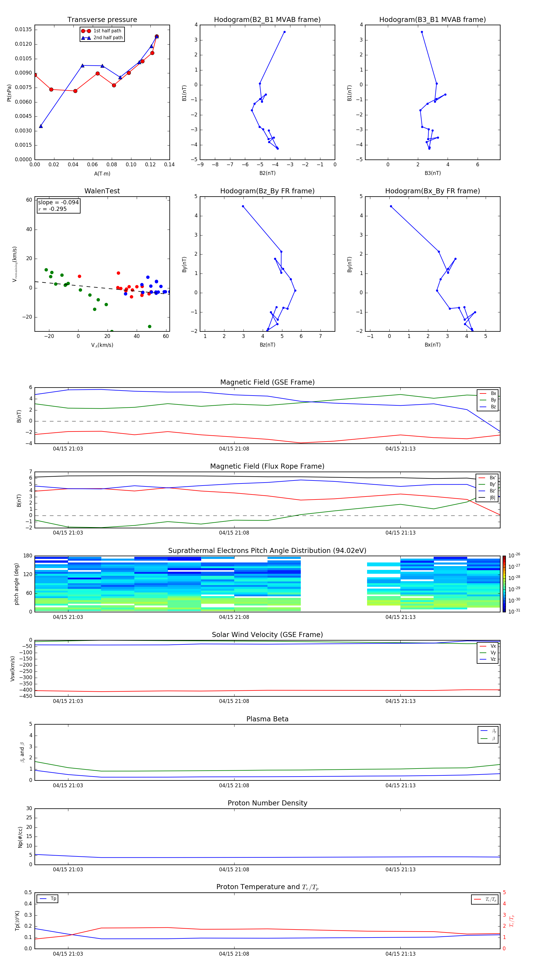Select the |B| entry in flux rope legend
The width and height of the screenshot is (535, 980).
point(487,498)
